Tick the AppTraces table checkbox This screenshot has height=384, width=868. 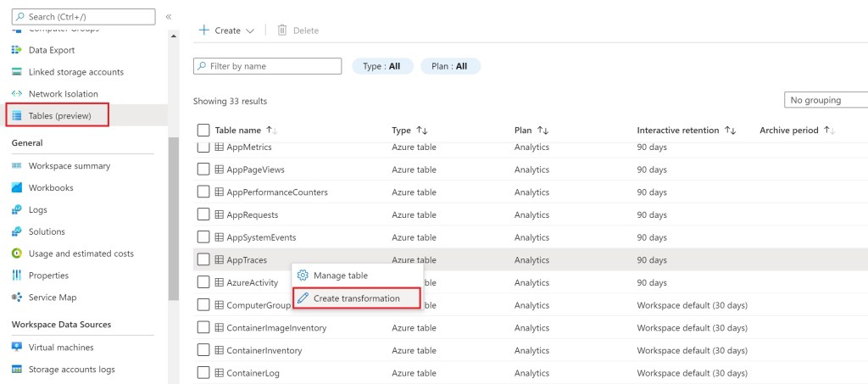[203, 260]
